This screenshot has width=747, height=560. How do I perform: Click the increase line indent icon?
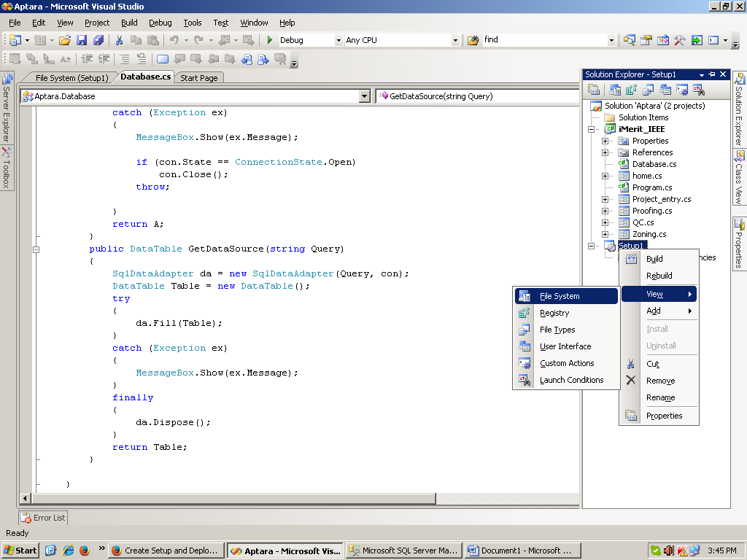104,59
